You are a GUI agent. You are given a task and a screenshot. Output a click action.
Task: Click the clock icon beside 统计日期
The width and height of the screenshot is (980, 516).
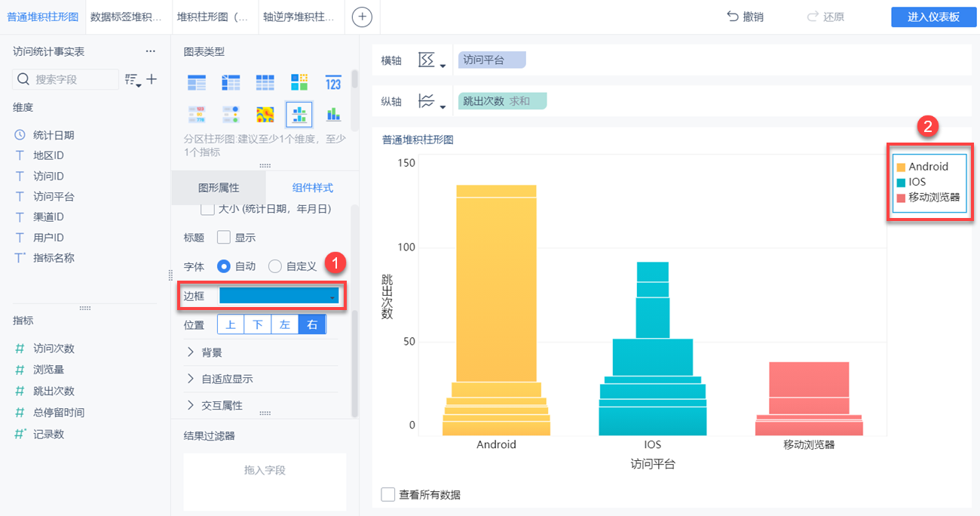point(20,135)
